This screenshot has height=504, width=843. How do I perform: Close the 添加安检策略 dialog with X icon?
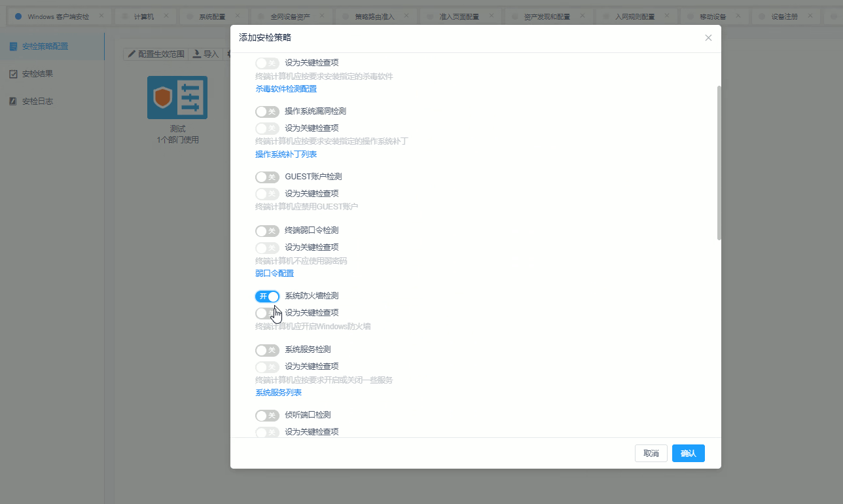point(708,38)
